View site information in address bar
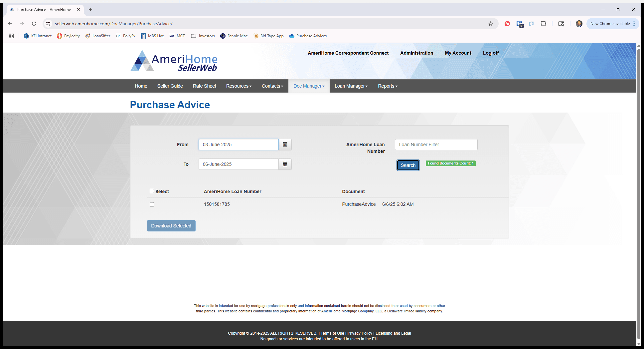The image size is (644, 349). click(48, 24)
